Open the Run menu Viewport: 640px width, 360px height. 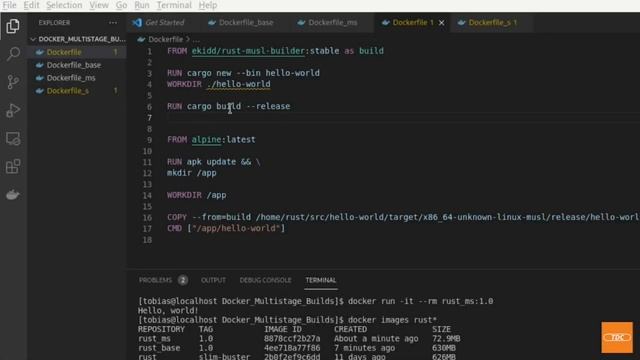pyautogui.click(x=142, y=5)
